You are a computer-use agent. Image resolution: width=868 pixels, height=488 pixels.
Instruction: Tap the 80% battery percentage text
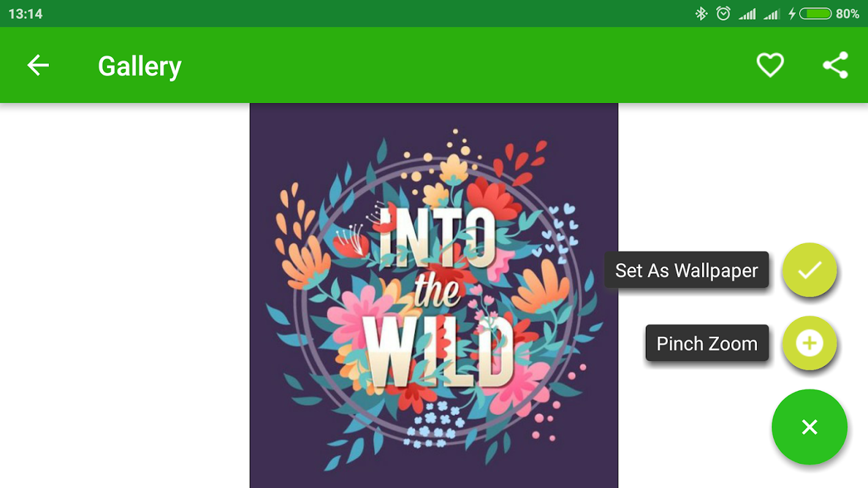(848, 13)
